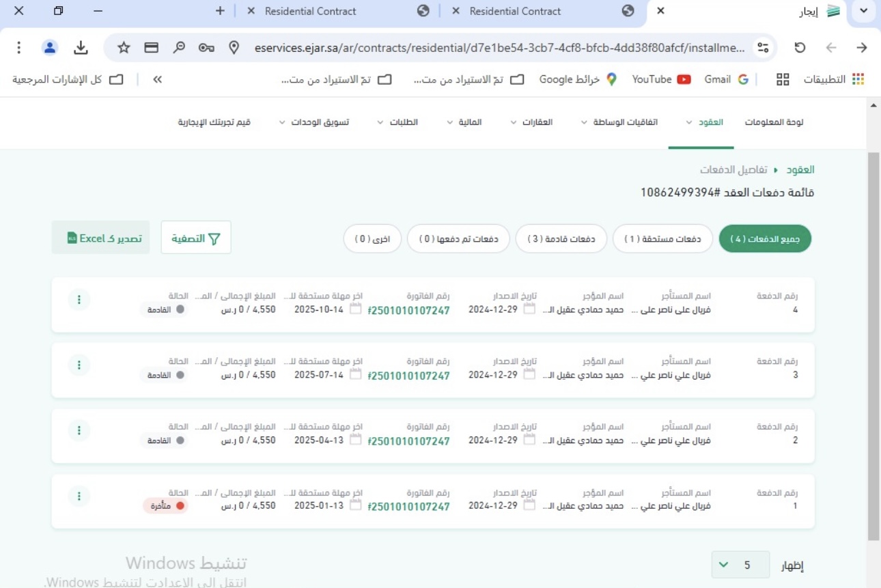Click the zoom magnifier icon in the address bar
Viewport: 881px width, 588px height.
[179, 48]
